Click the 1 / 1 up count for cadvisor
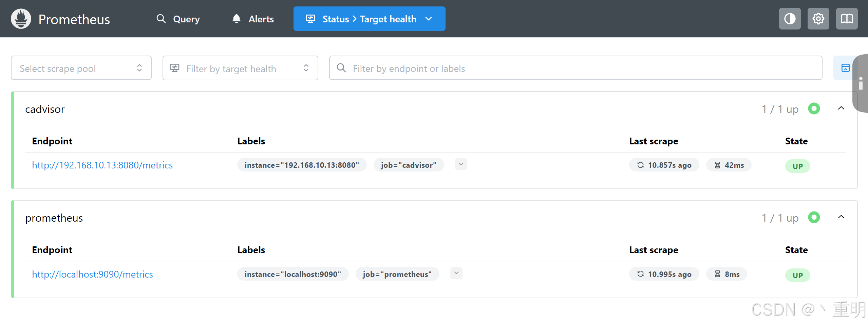The height and width of the screenshot is (324, 868). tap(780, 109)
